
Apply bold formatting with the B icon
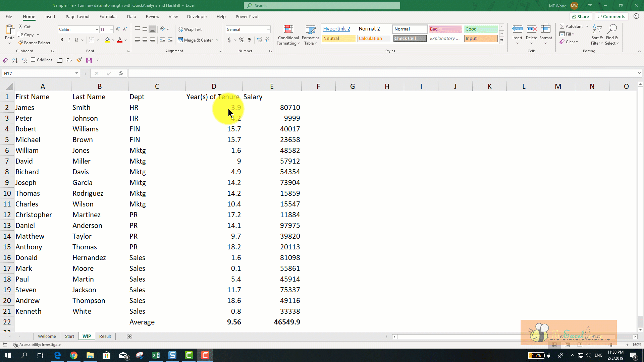(x=62, y=40)
